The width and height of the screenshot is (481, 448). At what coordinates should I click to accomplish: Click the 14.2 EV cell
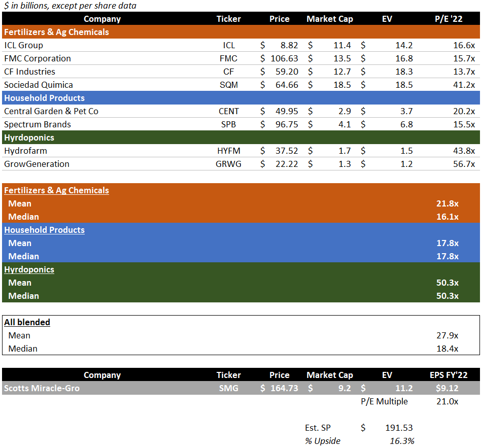[404, 45]
